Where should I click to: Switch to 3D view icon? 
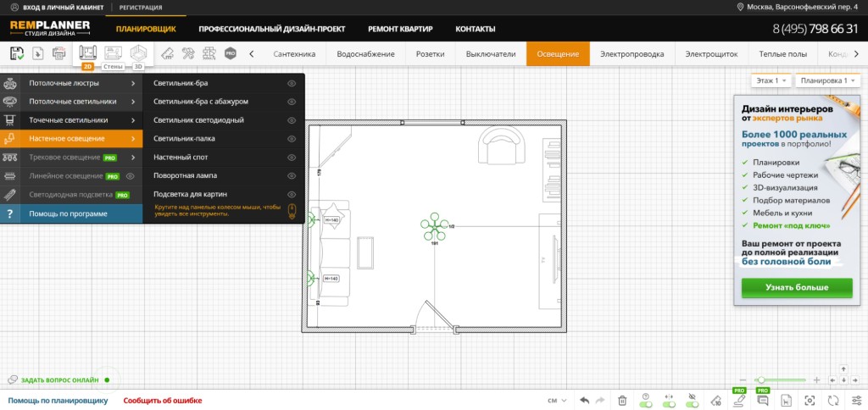click(x=138, y=53)
